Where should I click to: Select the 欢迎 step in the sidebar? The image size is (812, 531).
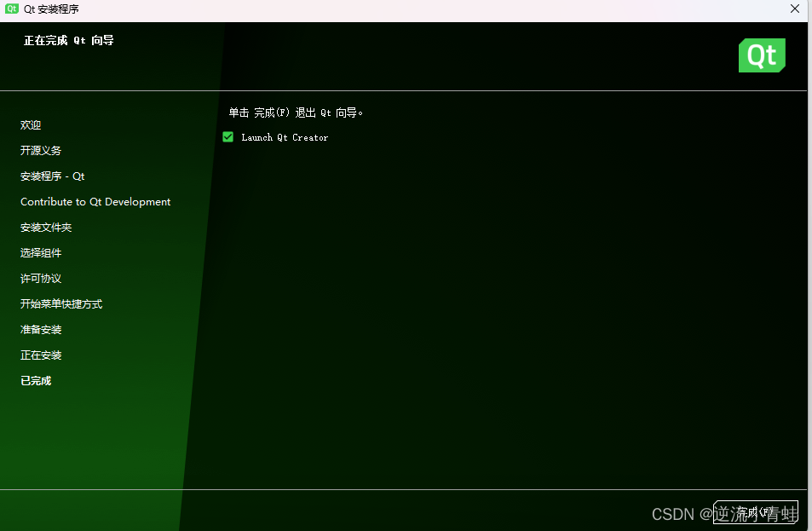click(x=31, y=124)
